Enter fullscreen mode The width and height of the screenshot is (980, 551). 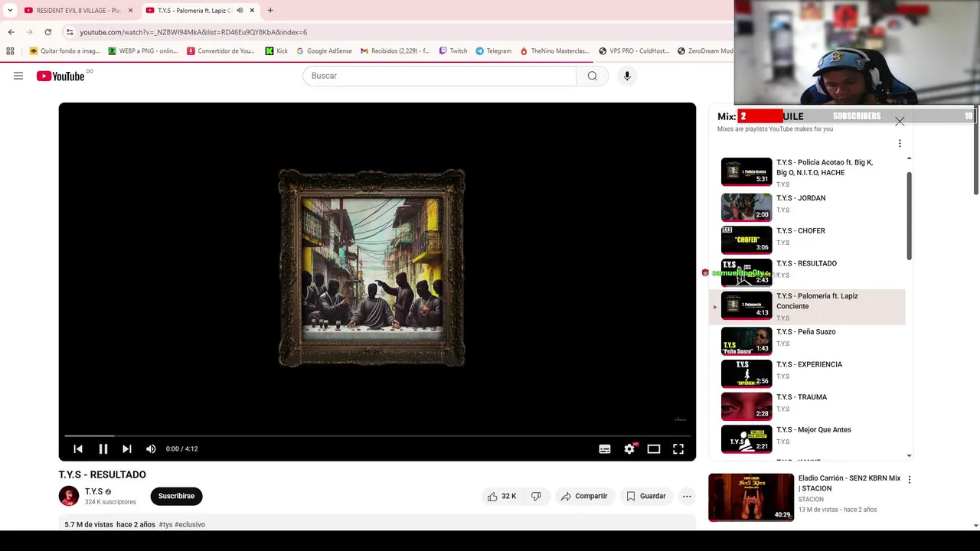pyautogui.click(x=678, y=449)
